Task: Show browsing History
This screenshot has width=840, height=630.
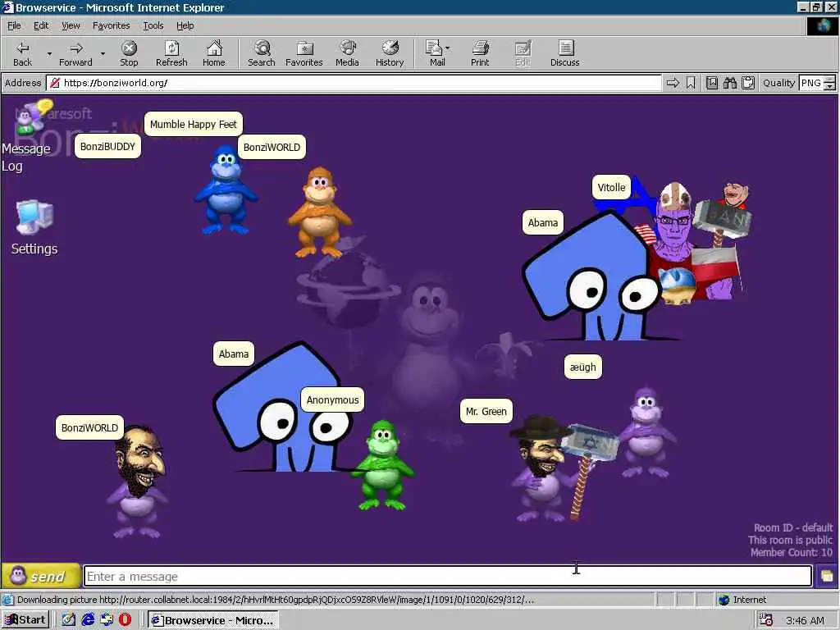Action: 390,53
